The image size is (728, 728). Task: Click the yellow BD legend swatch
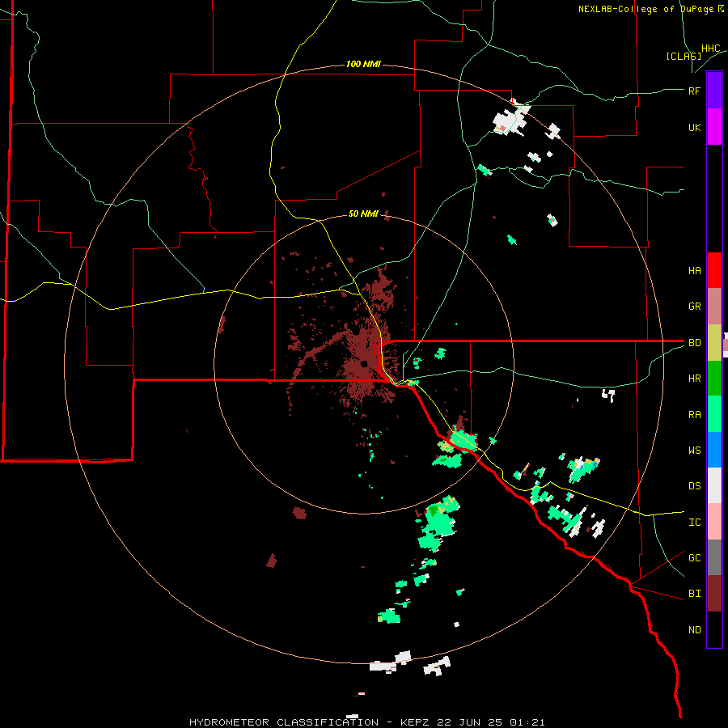click(714, 343)
